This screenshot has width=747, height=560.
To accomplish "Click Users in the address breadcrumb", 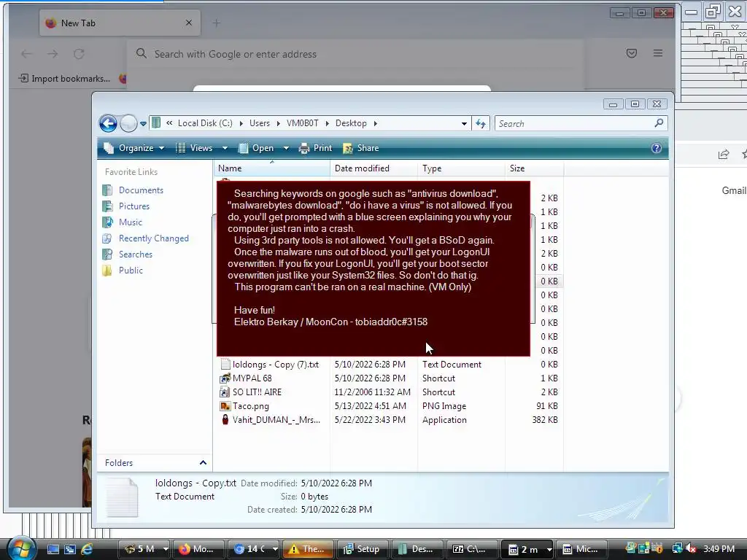I will tap(260, 123).
